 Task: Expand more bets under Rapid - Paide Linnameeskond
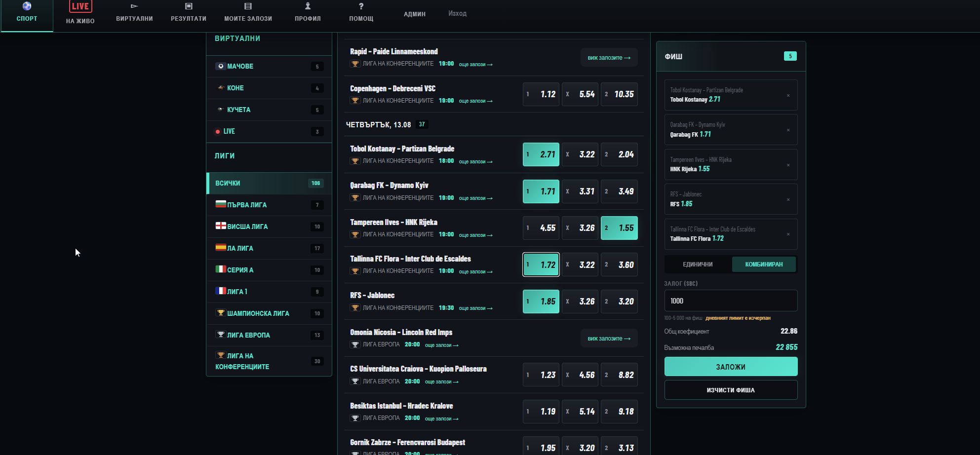(x=475, y=65)
